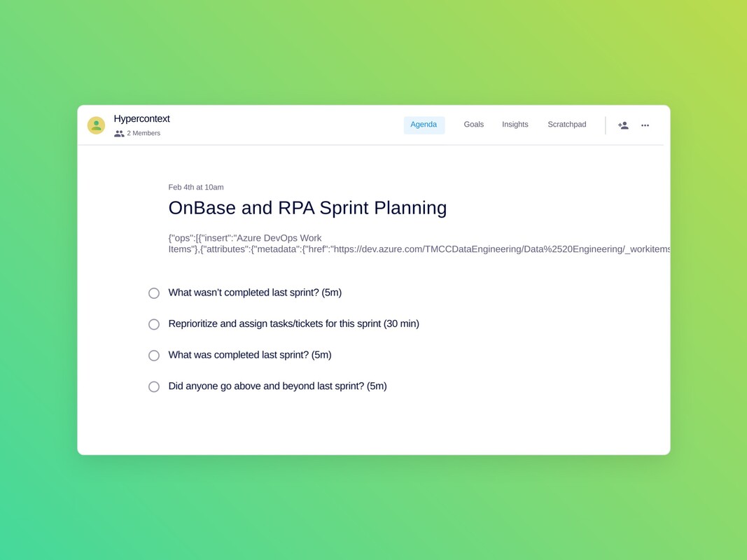This screenshot has width=747, height=560.
Task: Click the add teammate icon
Action: (622, 125)
